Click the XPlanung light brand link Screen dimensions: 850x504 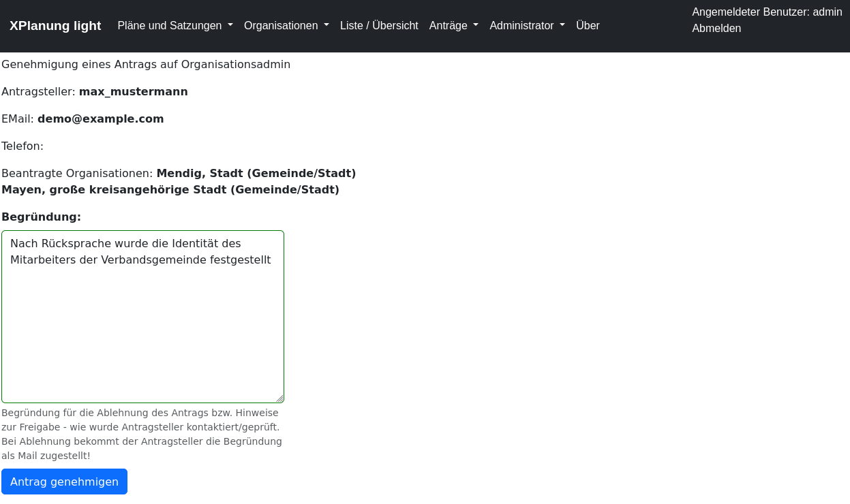(x=55, y=25)
